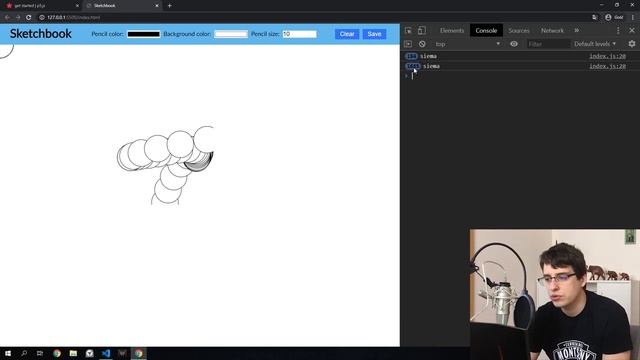Open Task View on taskbar
Screen dimensions: 640x360
[40, 353]
